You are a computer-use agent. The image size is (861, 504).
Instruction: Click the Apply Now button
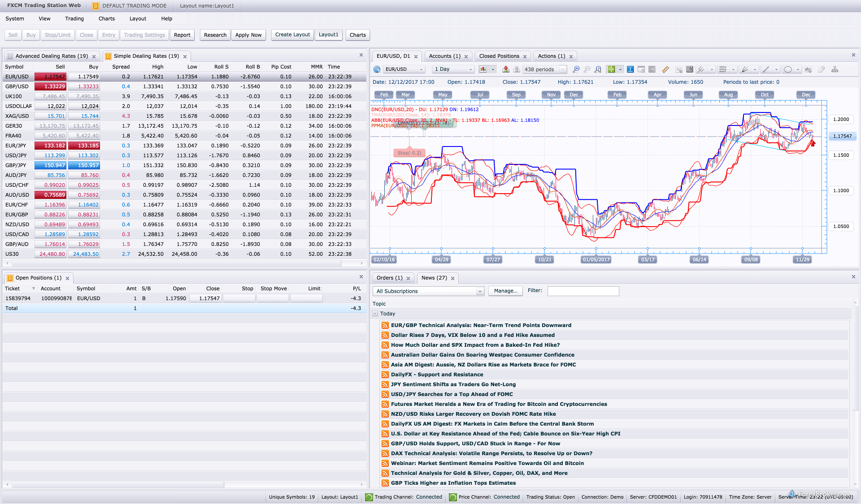pos(248,35)
